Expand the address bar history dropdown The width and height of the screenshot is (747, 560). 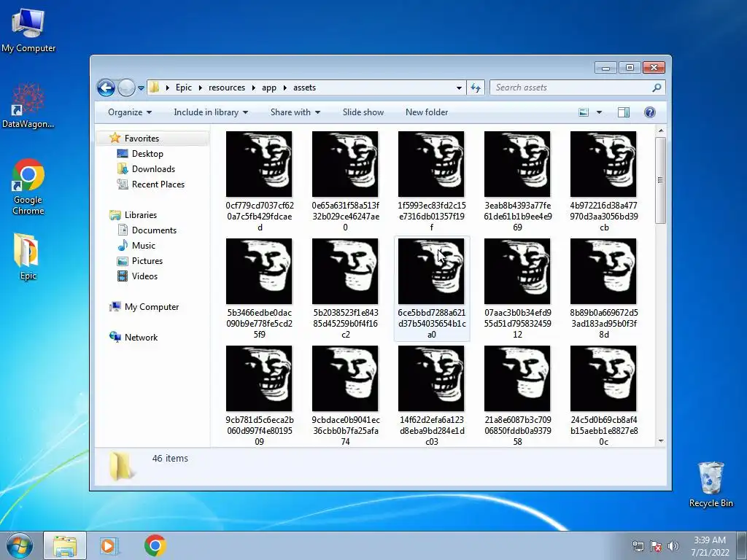459,88
